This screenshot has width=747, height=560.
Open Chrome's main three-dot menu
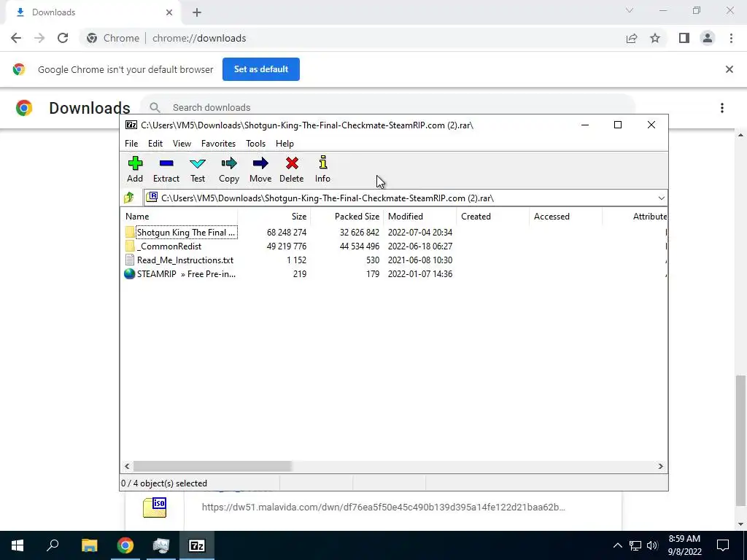point(731,38)
